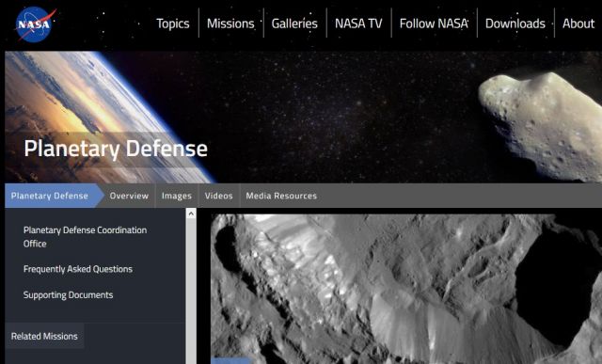This screenshot has height=364, width=602.
Task: Open the Follow NASA menu
Action: point(434,24)
